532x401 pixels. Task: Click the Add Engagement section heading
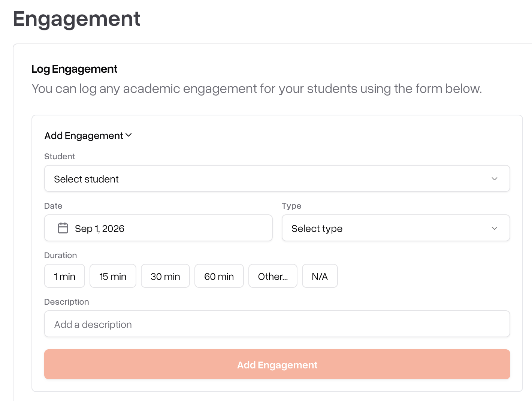pos(84,136)
